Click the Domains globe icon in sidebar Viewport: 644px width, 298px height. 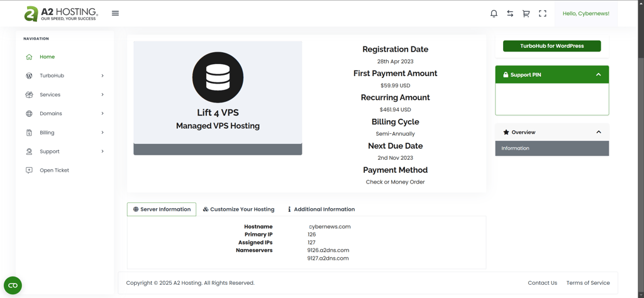point(29,114)
